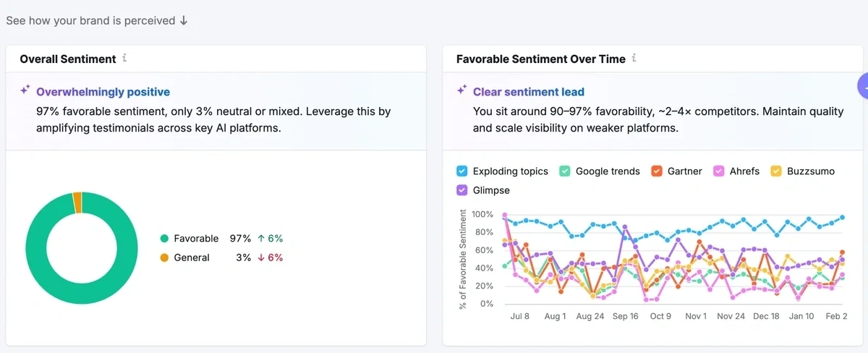Image resolution: width=868 pixels, height=353 pixels.
Task: Uncheck the Buzzsumo checkbox
Action: coord(776,171)
